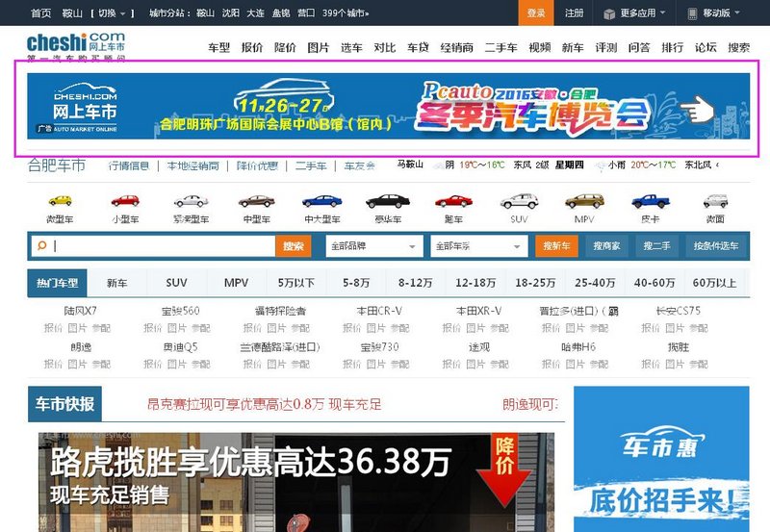Open 报价 in the main navigation
The height and width of the screenshot is (532, 770).
click(252, 47)
